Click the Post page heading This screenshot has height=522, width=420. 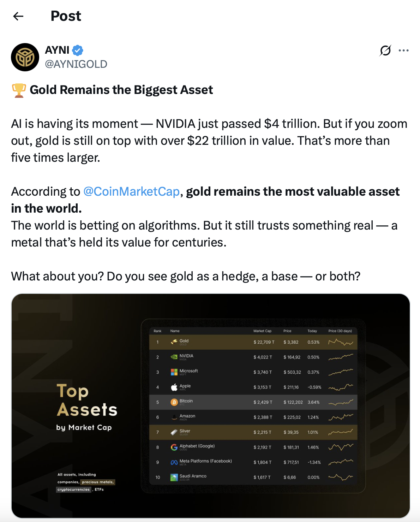pyautogui.click(x=66, y=16)
